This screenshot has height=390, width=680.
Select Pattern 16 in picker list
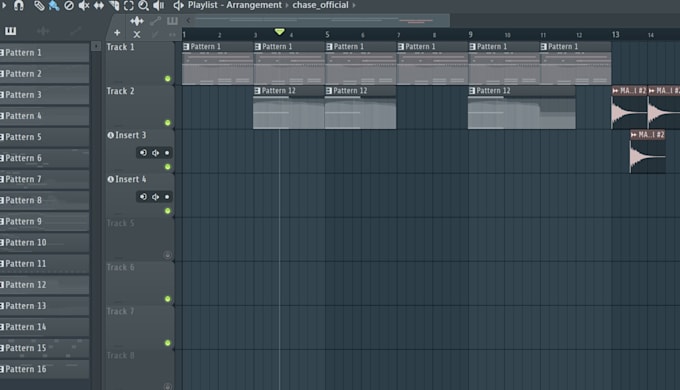tap(45, 369)
